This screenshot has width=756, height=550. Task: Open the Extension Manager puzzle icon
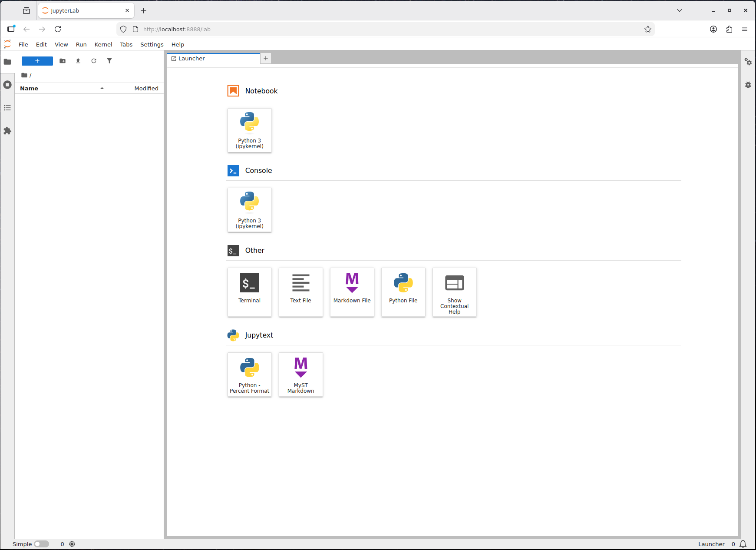7,131
